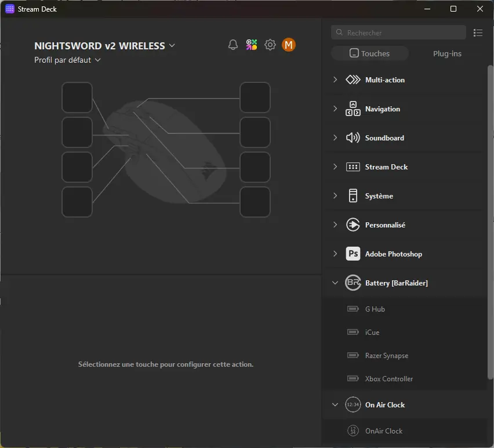Click the Battery [BarRaider] label text
This screenshot has height=448, width=494.
(x=397, y=283)
